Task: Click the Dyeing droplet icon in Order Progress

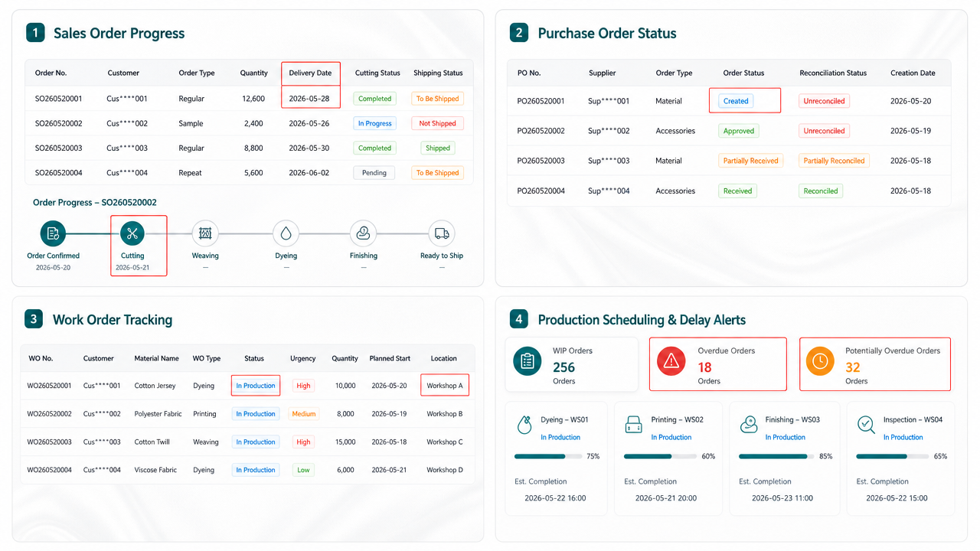Action: coord(286,233)
